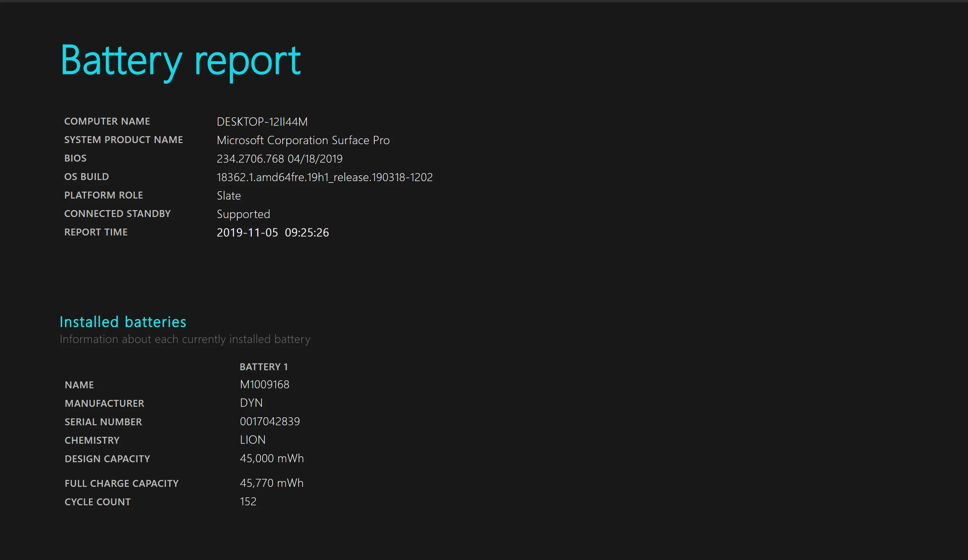Click the Slate platform role value
The image size is (968, 560).
229,196
